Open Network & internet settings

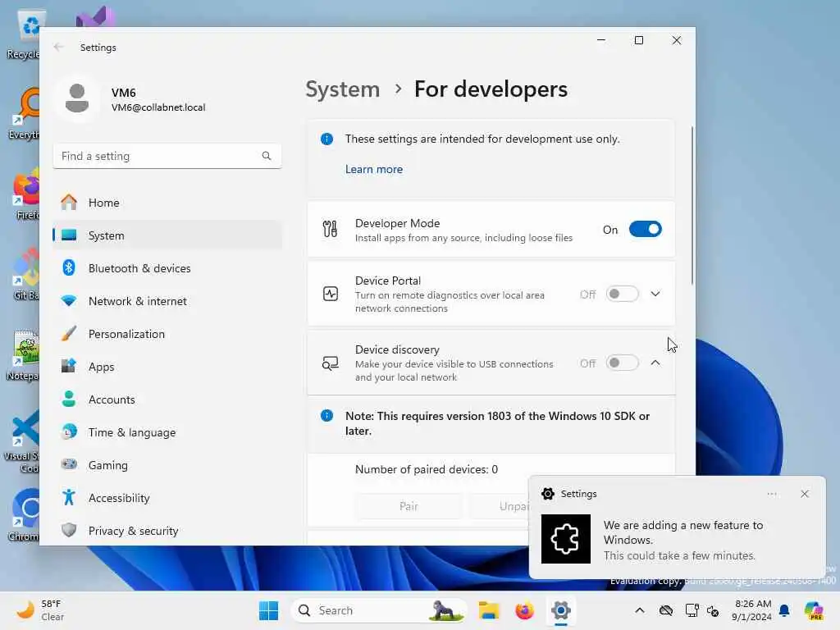167,301
